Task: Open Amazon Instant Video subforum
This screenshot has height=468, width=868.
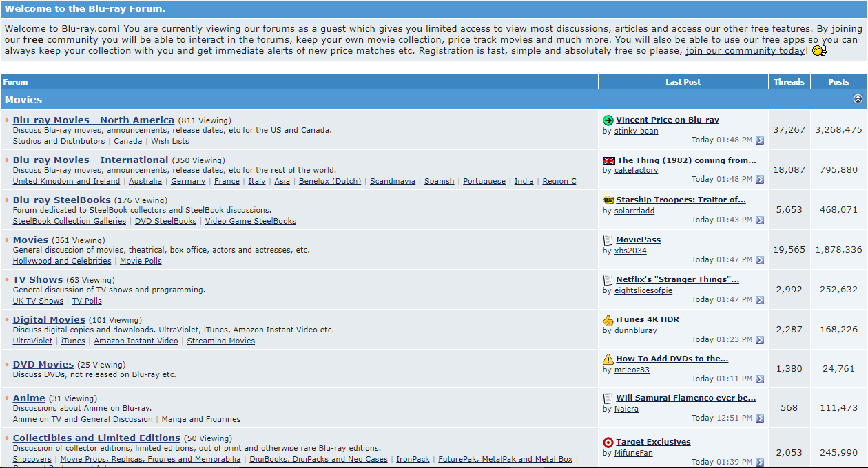Action: pyautogui.click(x=136, y=341)
